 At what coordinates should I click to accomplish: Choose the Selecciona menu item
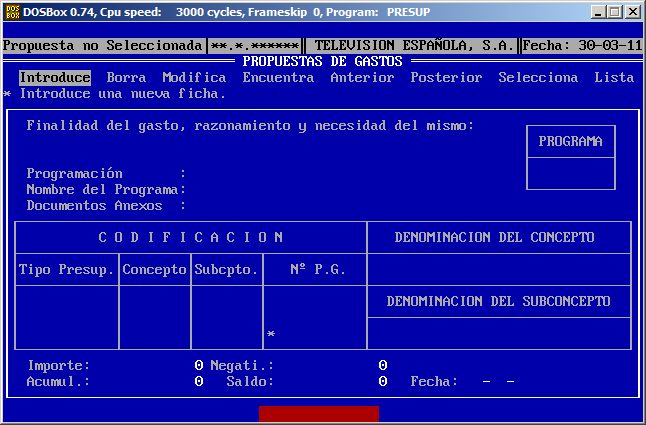[x=538, y=77]
